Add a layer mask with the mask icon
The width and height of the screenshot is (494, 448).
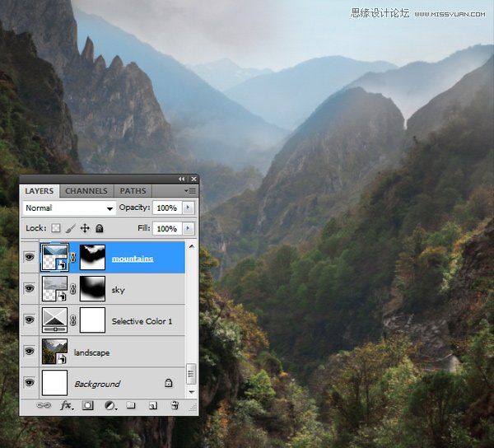pos(87,405)
